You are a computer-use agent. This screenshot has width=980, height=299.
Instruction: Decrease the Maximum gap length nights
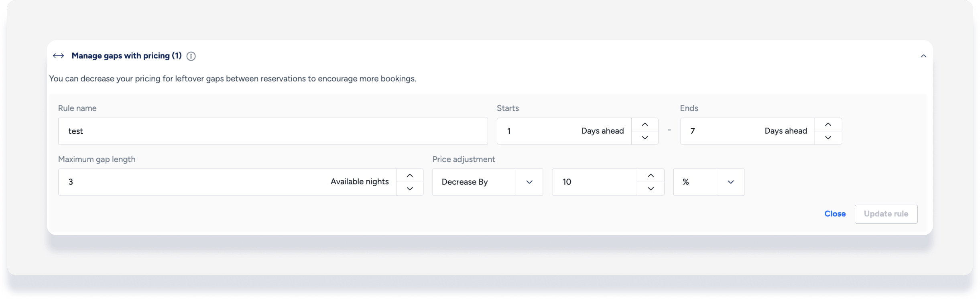pyautogui.click(x=409, y=189)
